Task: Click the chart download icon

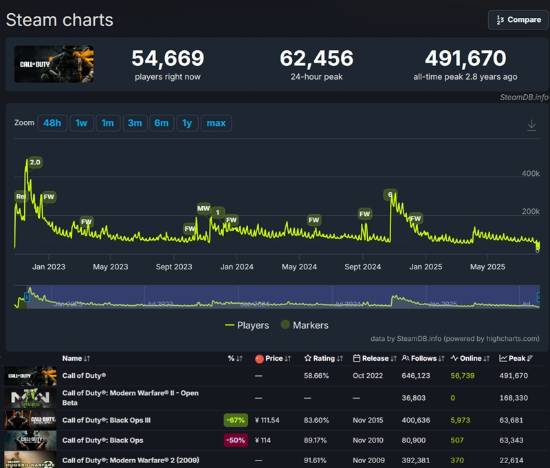Action: point(531,125)
